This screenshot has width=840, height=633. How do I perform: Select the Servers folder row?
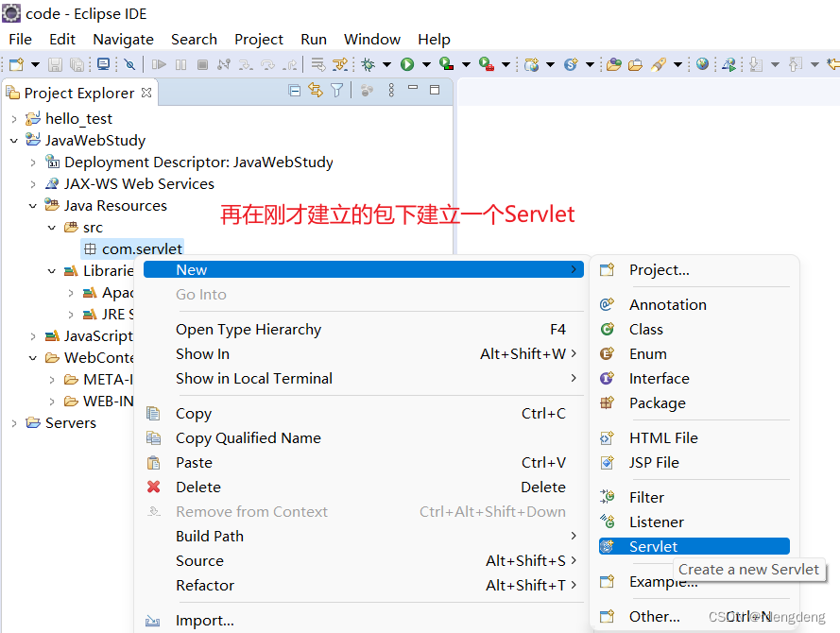(x=61, y=422)
